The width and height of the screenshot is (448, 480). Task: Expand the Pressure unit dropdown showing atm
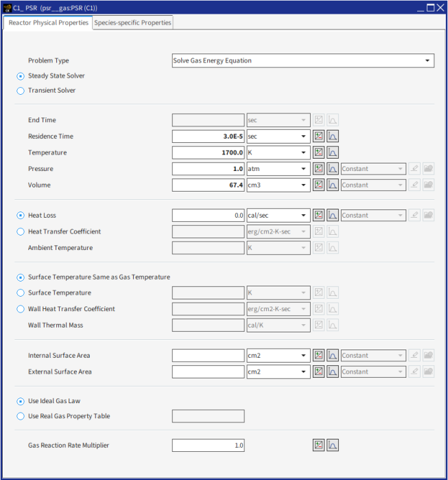[278, 169]
